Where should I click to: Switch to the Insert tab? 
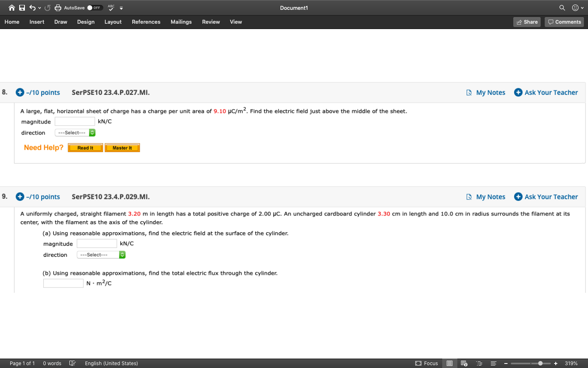tap(37, 22)
